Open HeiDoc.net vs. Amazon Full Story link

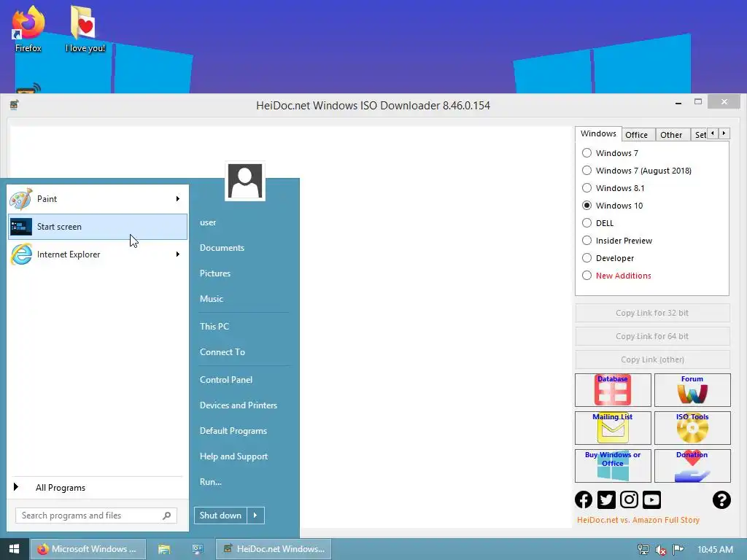tap(638, 520)
